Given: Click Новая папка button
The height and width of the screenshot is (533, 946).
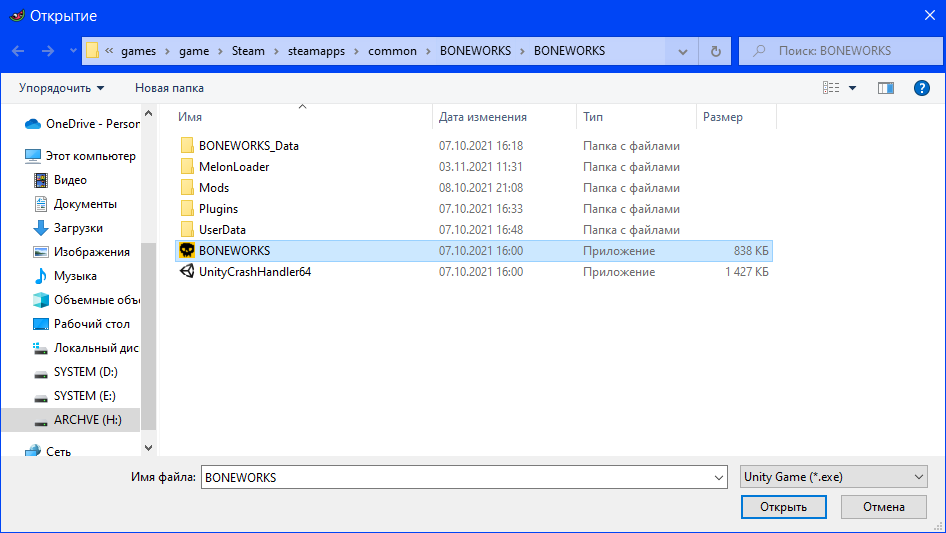Looking at the screenshot, I should tap(169, 88).
